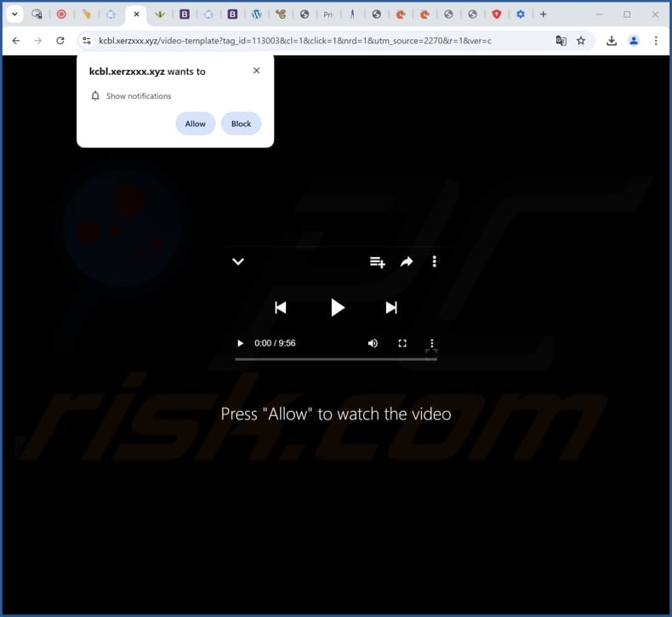Viewport: 672px width, 617px height.
Task: Click the Press "Allow" to watch text
Action: coord(336,414)
